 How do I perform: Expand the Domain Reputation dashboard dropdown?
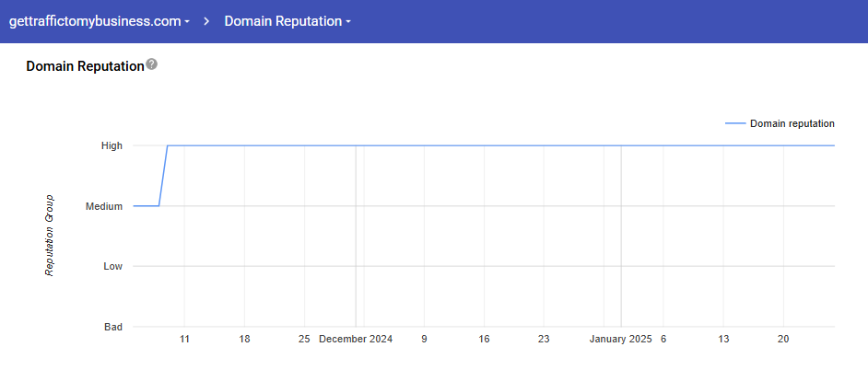coord(287,21)
